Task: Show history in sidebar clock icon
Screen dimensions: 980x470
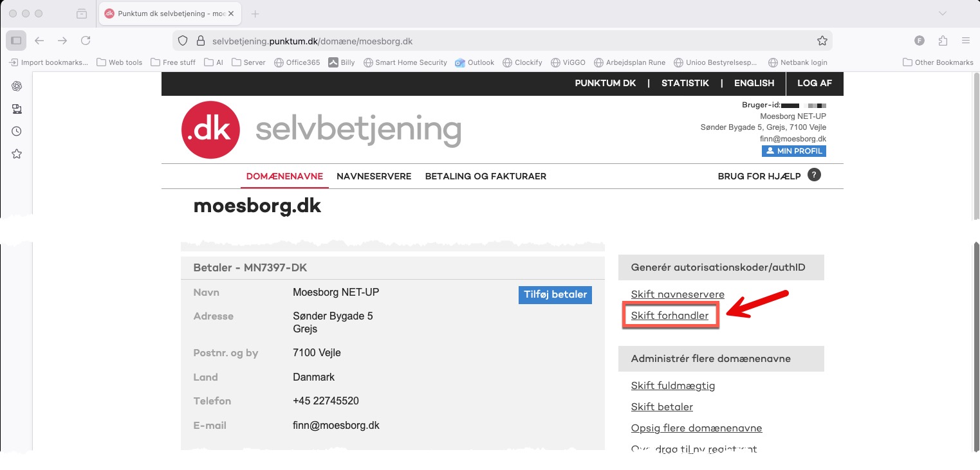Action: click(17, 131)
